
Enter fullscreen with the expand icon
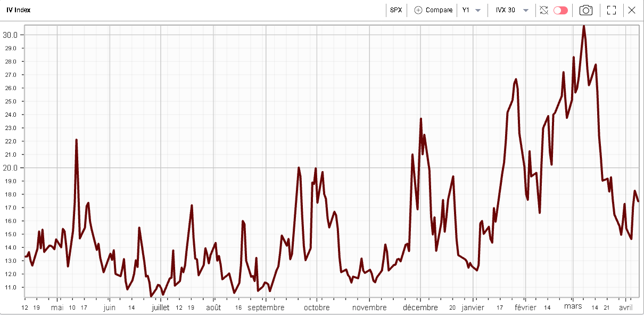tap(611, 10)
